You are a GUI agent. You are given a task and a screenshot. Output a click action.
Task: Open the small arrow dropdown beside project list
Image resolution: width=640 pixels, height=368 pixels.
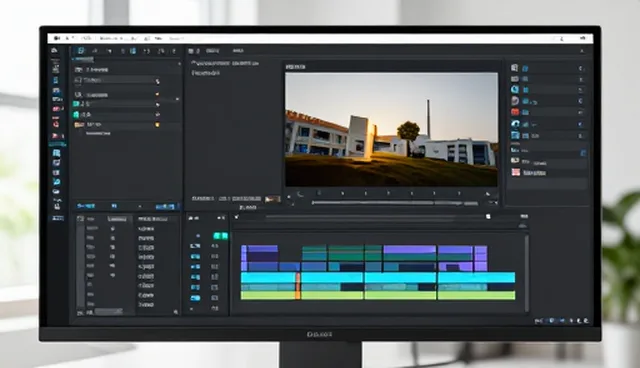point(178,99)
